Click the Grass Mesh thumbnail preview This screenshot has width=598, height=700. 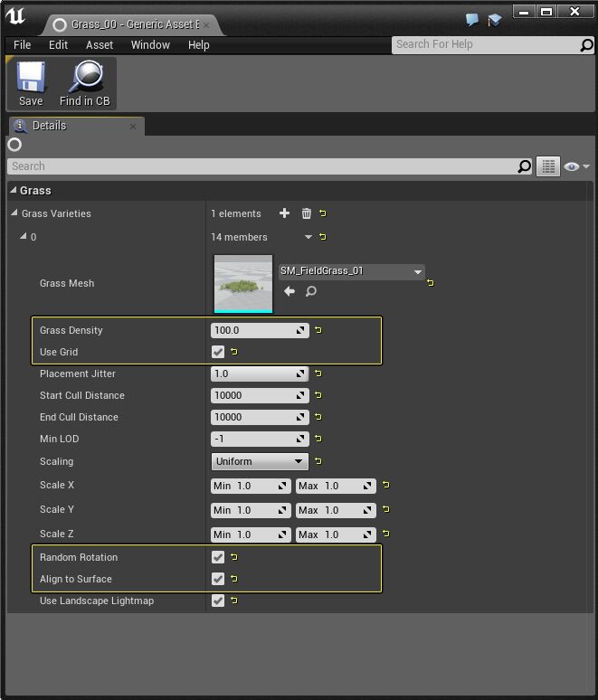pos(243,284)
